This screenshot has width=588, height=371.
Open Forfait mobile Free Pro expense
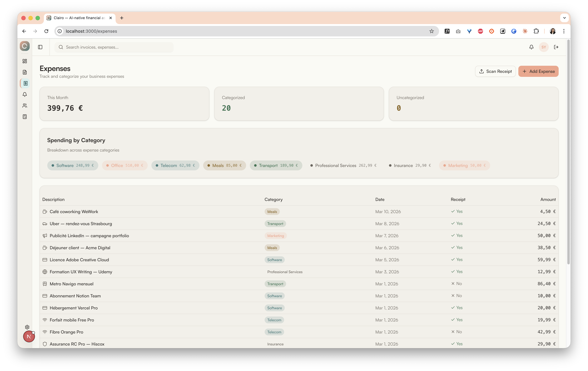pos(299,320)
